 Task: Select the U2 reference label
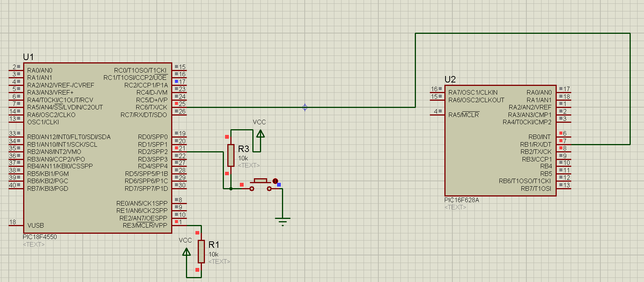[450, 79]
